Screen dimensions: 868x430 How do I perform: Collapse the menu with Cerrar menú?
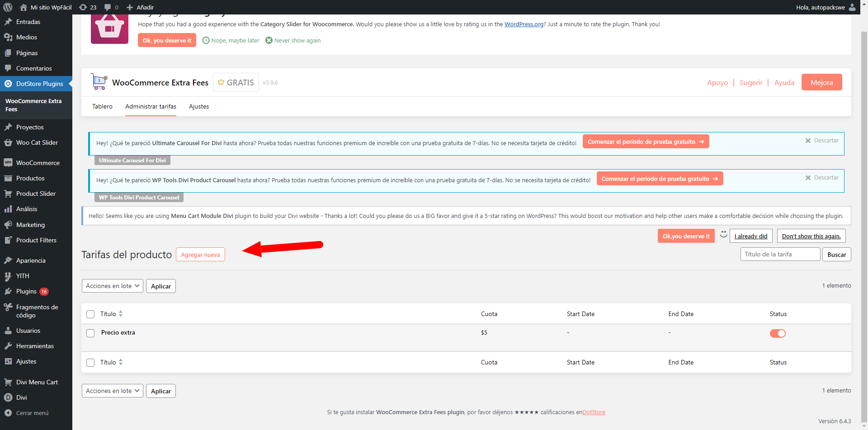32,413
